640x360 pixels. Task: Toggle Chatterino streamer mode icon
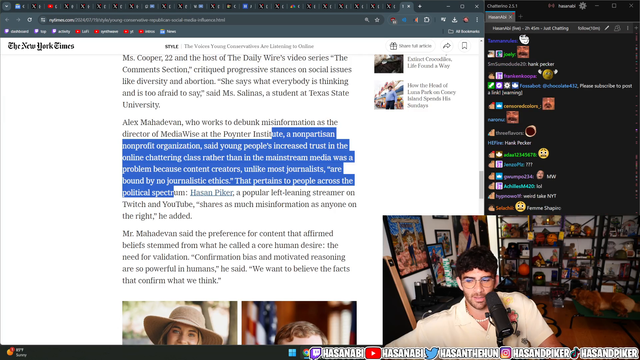[x=551, y=6]
